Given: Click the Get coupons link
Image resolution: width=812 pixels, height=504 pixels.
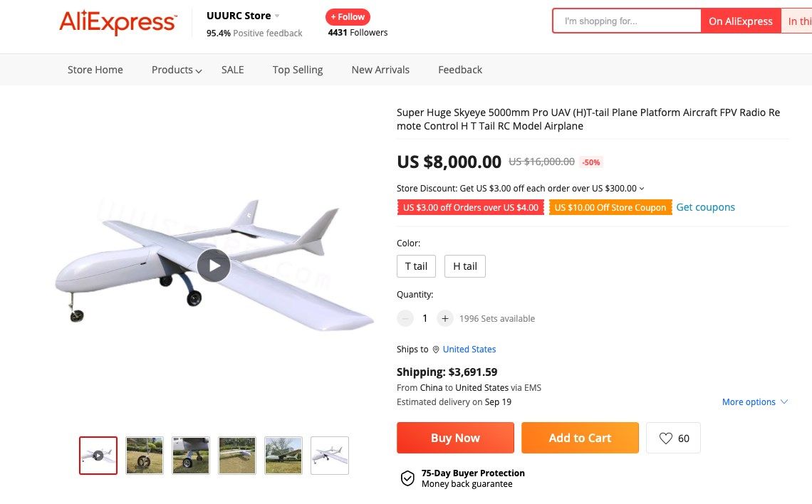Looking at the screenshot, I should [705, 207].
